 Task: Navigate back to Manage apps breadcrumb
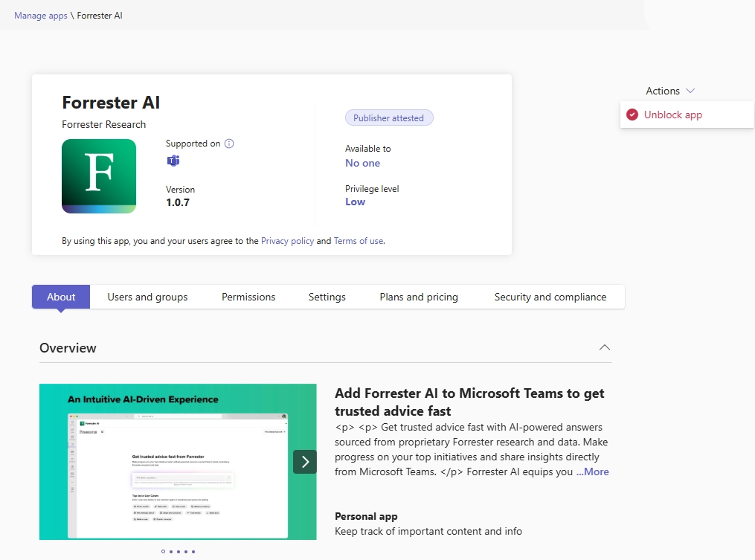41,16
